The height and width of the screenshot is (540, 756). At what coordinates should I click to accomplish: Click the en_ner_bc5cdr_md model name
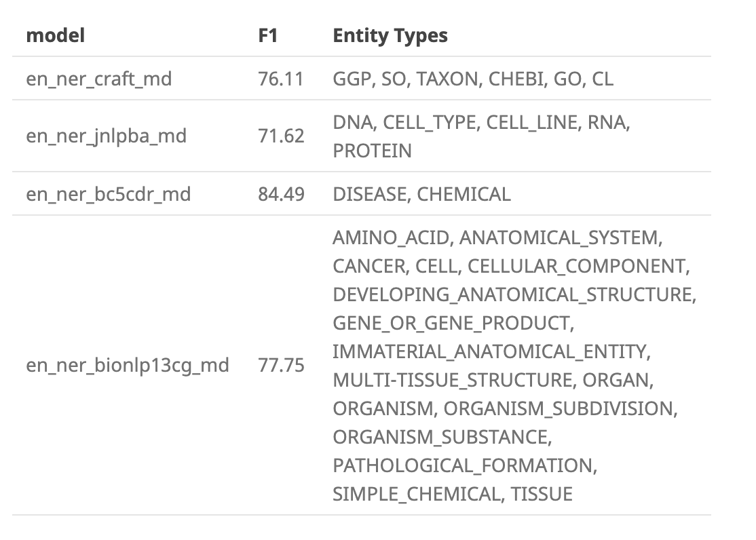click(x=108, y=194)
